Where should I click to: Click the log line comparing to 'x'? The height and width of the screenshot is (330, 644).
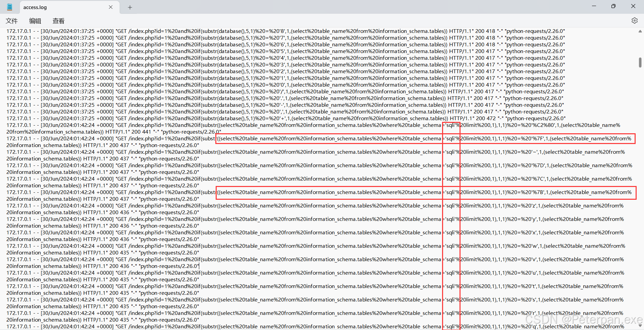coord(315,233)
